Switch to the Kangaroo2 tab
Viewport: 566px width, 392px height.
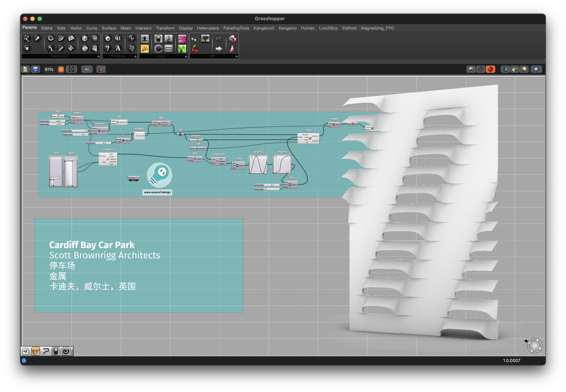(264, 28)
